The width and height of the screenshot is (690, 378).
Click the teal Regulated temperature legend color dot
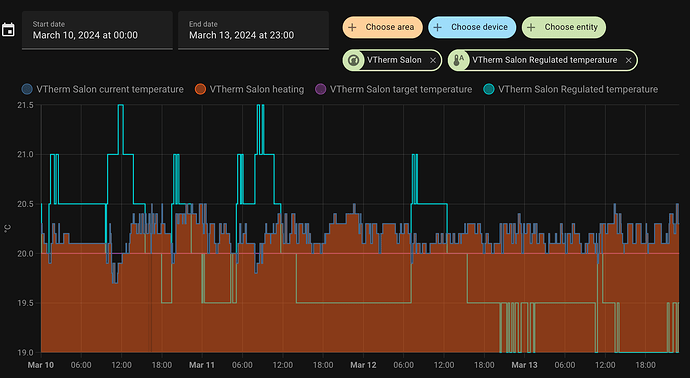[489, 89]
